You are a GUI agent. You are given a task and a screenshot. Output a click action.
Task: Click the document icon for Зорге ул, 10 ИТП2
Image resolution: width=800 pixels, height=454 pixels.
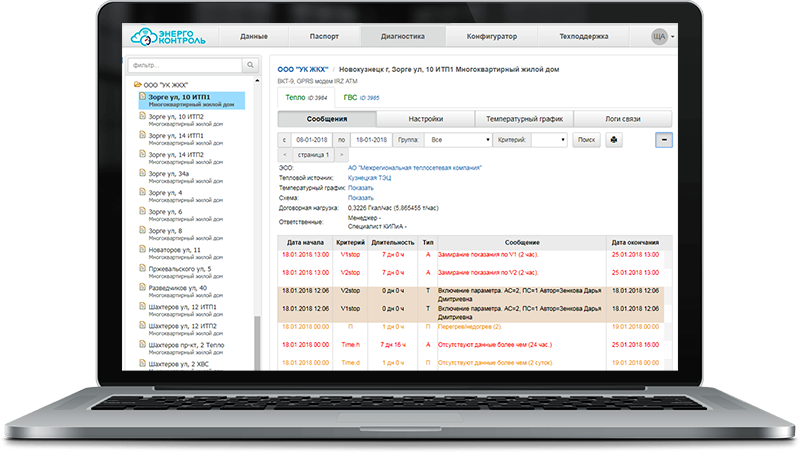point(143,116)
